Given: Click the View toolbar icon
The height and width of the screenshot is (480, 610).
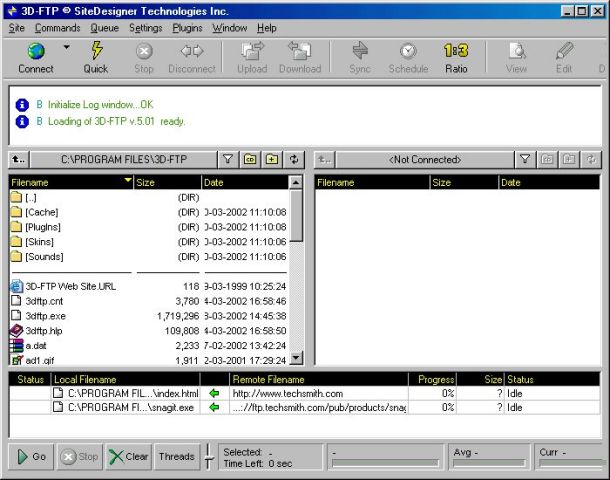Looking at the screenshot, I should click(517, 51).
